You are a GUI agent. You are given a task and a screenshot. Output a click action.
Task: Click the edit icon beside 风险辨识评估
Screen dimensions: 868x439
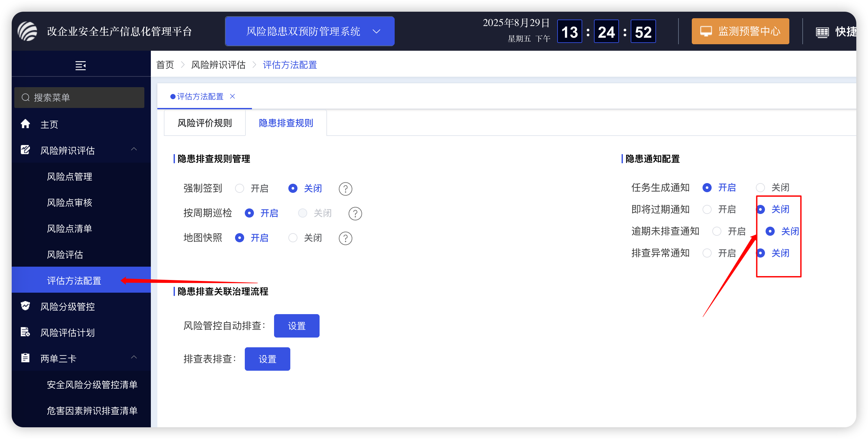pos(25,150)
